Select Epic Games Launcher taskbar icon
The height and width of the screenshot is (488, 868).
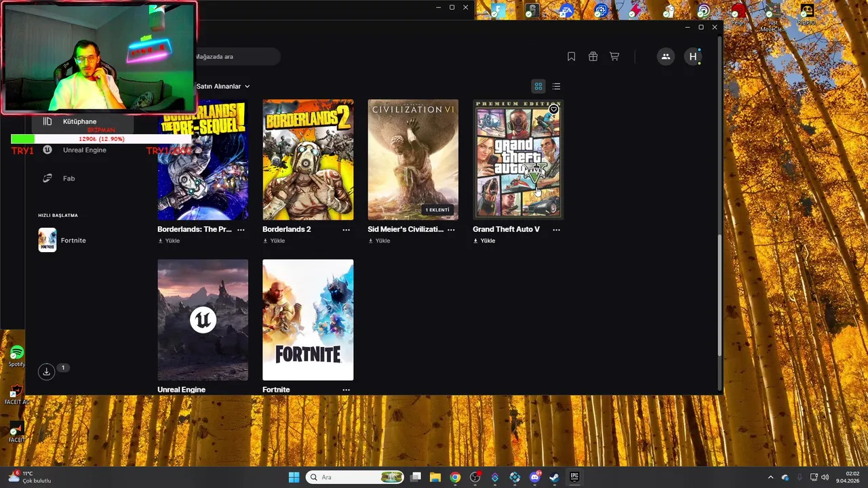(x=574, y=477)
